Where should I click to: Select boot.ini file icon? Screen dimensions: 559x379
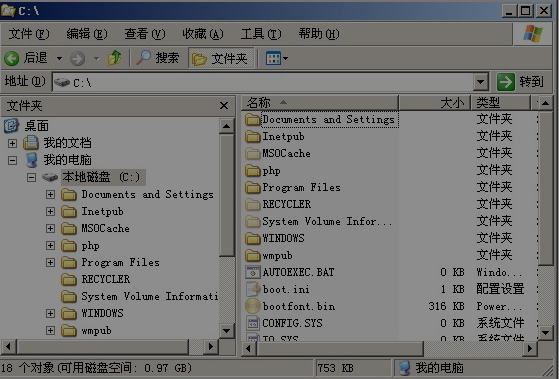[x=253, y=289]
